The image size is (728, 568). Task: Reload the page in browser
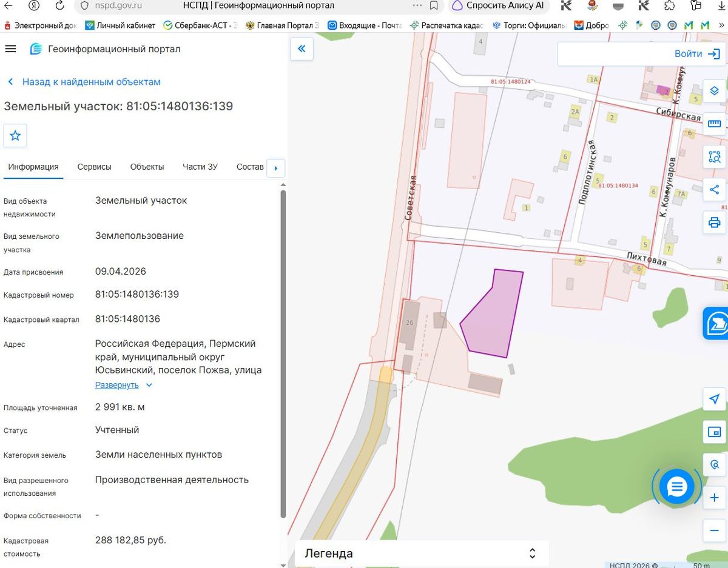tap(59, 5)
